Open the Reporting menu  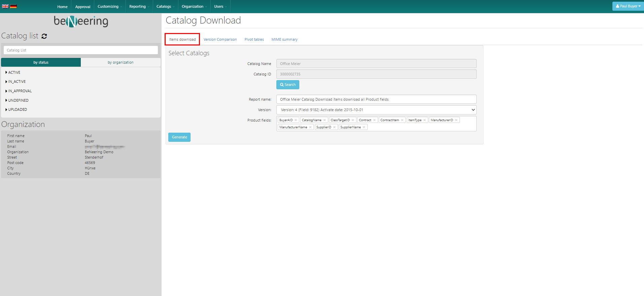[x=139, y=6]
